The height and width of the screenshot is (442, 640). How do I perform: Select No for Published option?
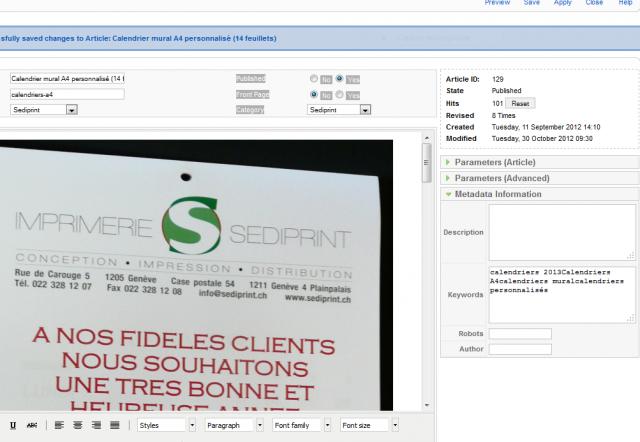[313, 78]
